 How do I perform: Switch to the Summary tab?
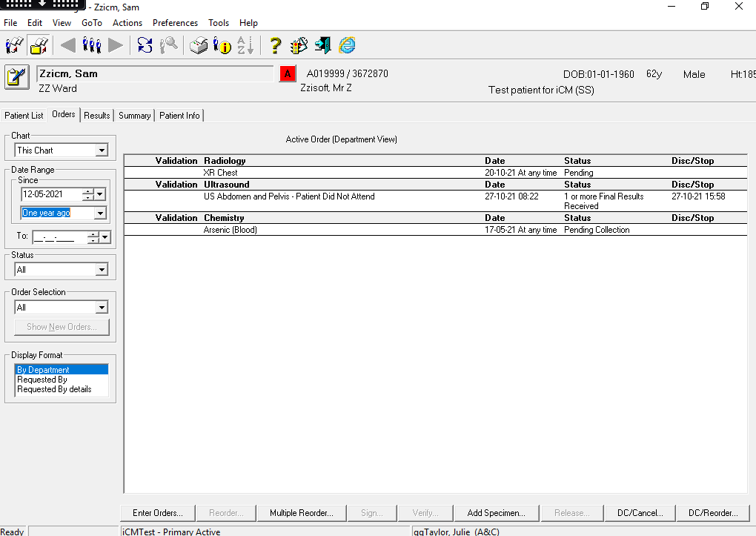click(134, 116)
